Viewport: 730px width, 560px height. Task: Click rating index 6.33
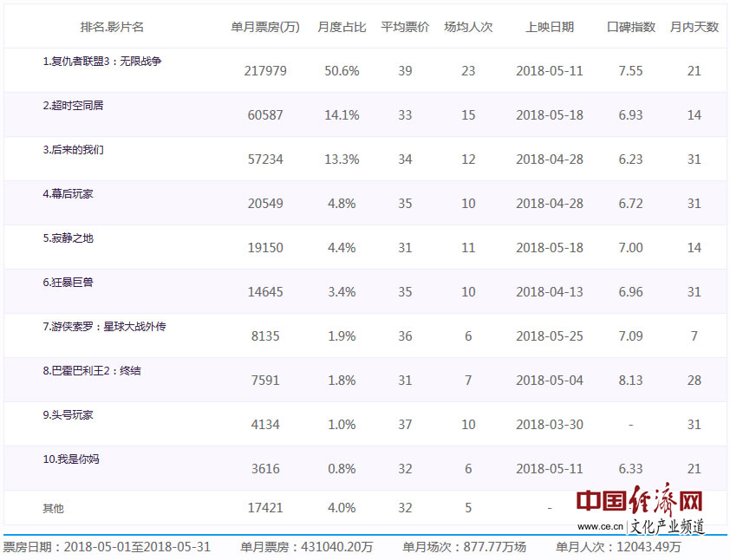[x=631, y=469]
